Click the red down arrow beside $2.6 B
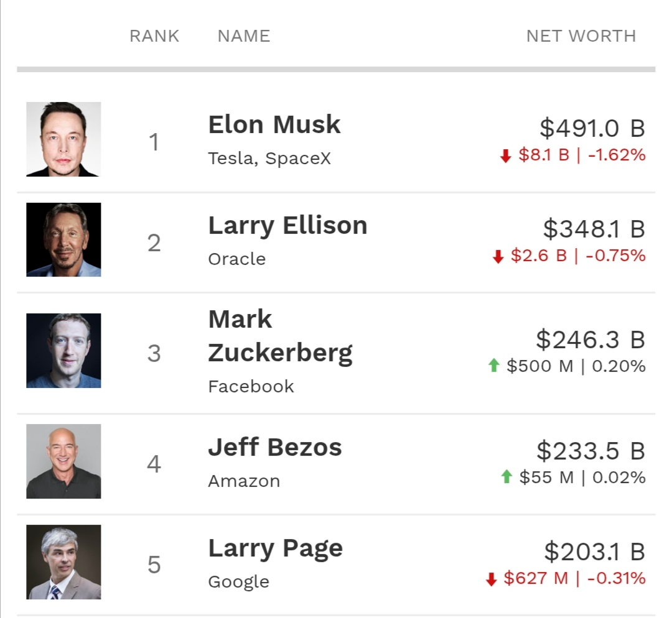The width and height of the screenshot is (672, 618). [498, 256]
